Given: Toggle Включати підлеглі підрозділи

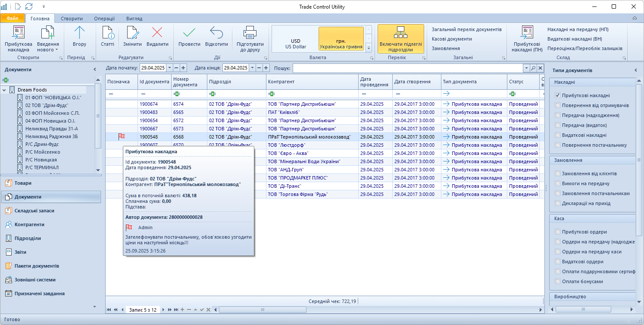Looking at the screenshot, I should 401,39.
